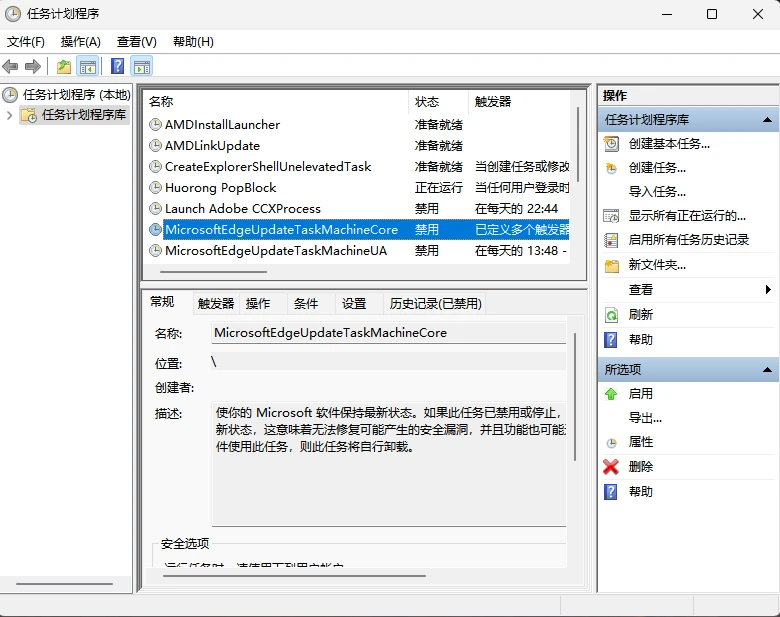Screen dimensions: 780x617
Task: Click the Forward arrow toolbar icon
Action: pos(32,66)
